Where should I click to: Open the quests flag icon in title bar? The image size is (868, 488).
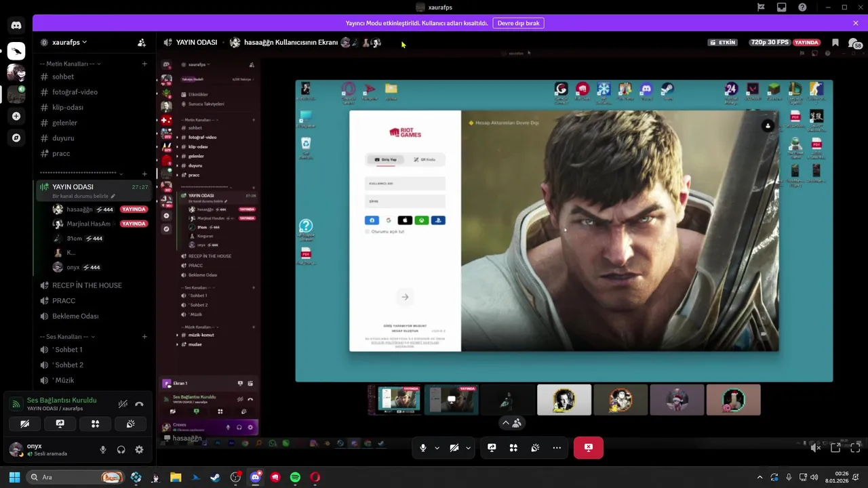[x=761, y=7]
